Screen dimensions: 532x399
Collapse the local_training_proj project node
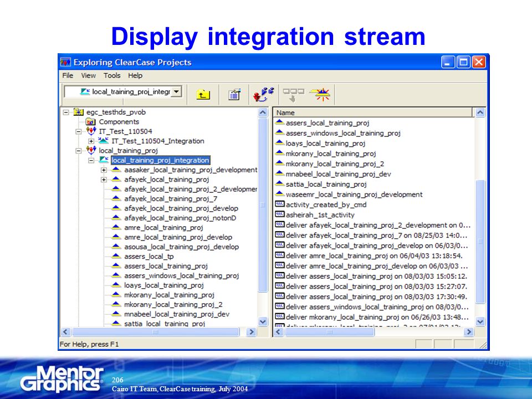click(x=78, y=151)
